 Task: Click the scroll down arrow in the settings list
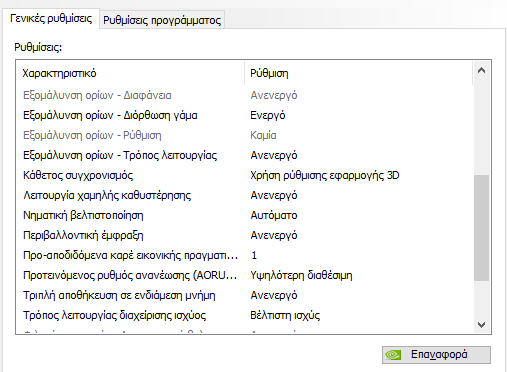481,324
